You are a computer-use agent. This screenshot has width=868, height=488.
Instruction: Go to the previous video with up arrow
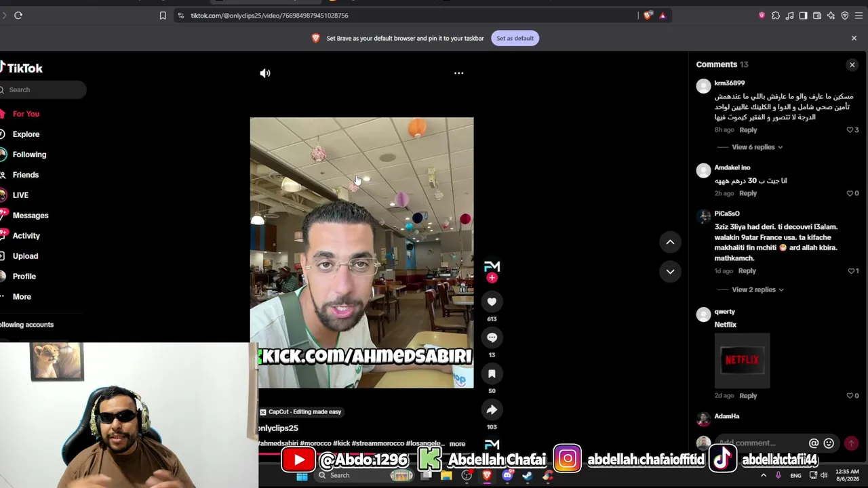click(670, 242)
